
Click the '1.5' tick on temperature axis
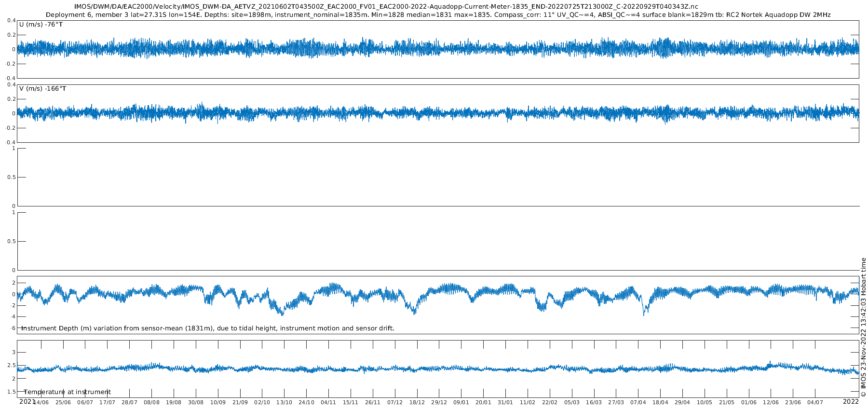coord(11,392)
